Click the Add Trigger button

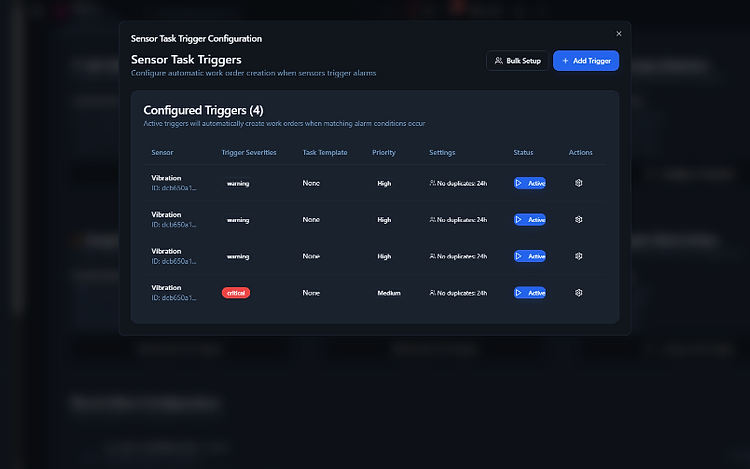point(586,61)
